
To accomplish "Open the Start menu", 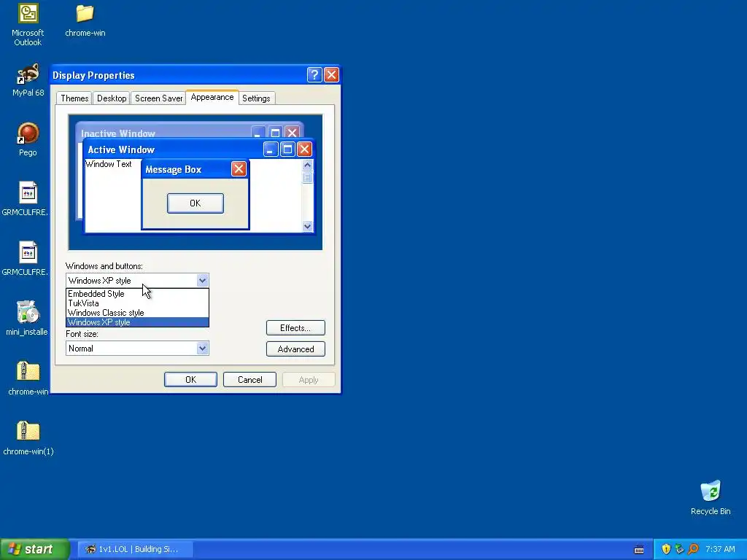I will click(34, 549).
